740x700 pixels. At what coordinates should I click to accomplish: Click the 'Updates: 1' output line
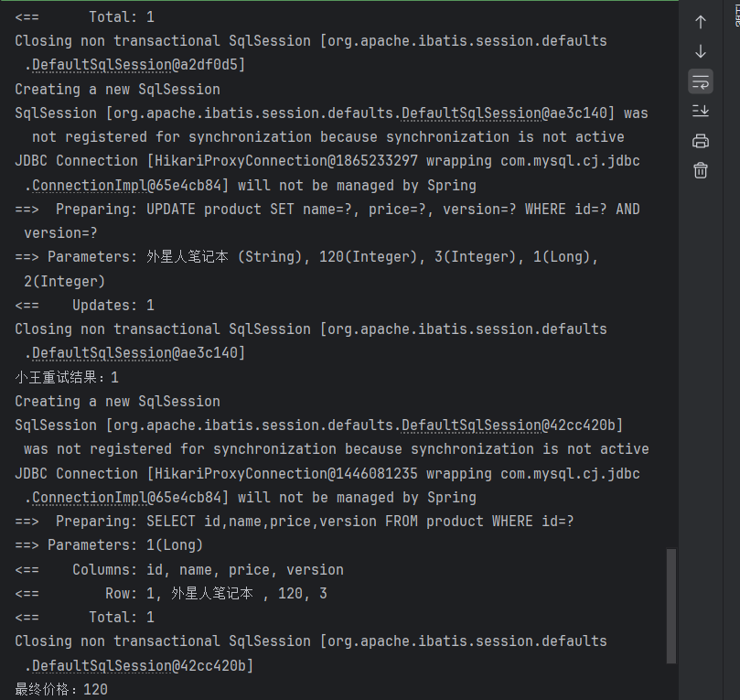click(84, 306)
